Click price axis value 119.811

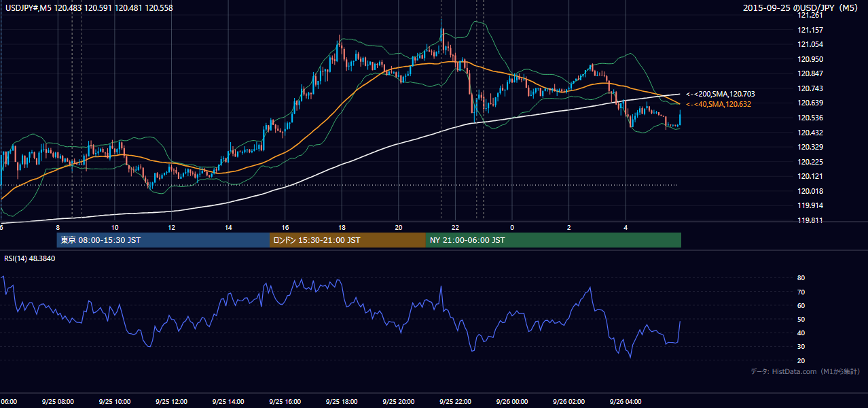pos(811,220)
